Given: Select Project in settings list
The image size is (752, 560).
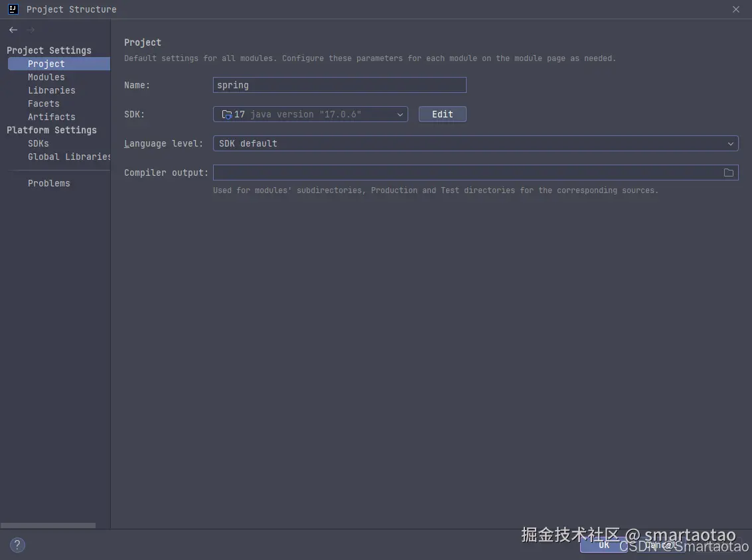Looking at the screenshot, I should pyautogui.click(x=59, y=64).
